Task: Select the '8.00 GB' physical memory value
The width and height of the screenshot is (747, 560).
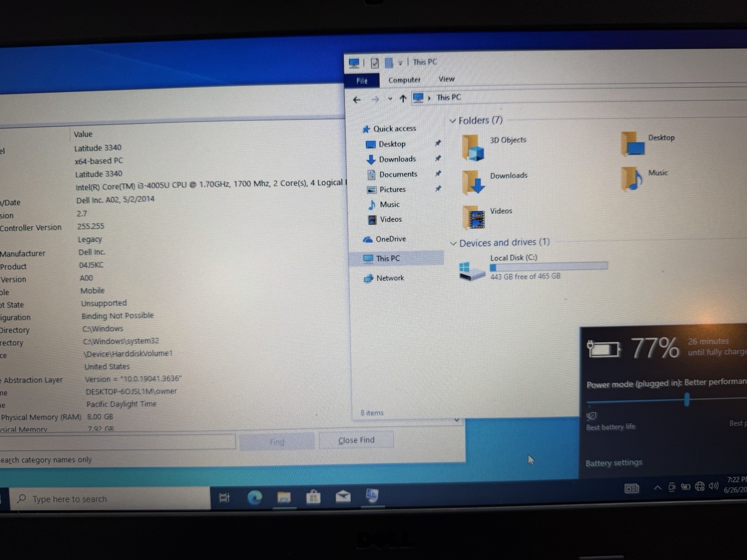Action: (x=100, y=416)
